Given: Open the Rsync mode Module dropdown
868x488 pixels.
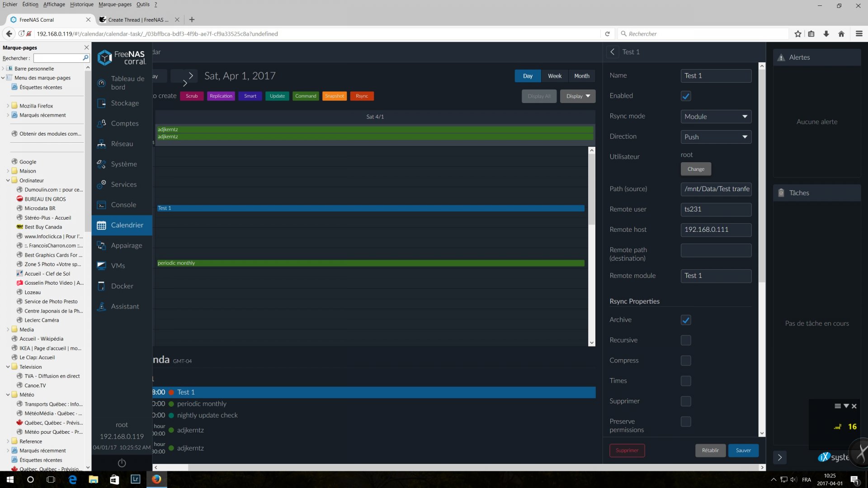Looking at the screenshot, I should (x=716, y=117).
